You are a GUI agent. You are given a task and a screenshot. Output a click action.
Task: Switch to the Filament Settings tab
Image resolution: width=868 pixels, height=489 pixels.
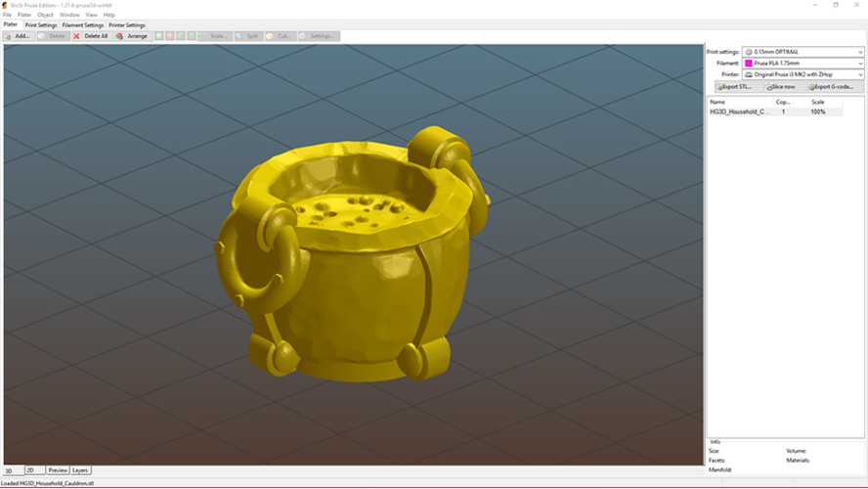[82, 24]
